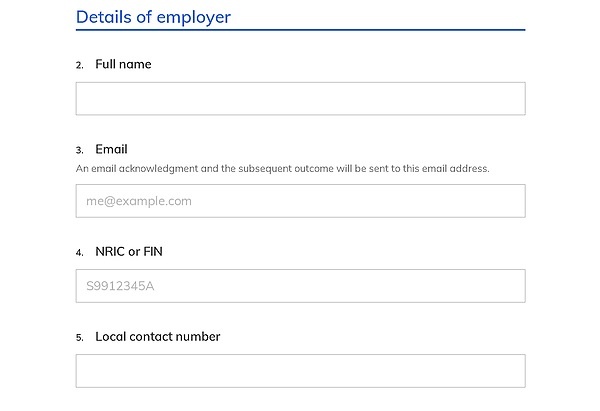Focus the Email input field
This screenshot has height=411, width=600.
(x=300, y=201)
